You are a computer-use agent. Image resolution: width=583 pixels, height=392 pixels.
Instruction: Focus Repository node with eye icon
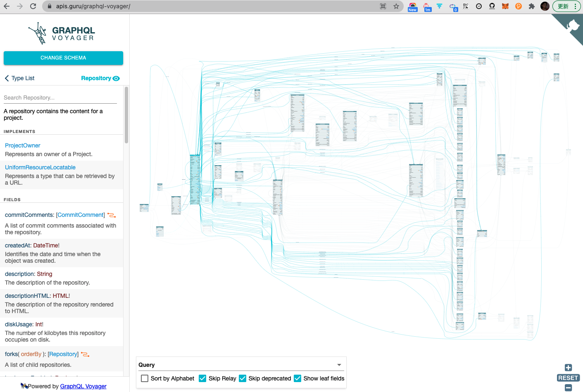[x=116, y=78]
